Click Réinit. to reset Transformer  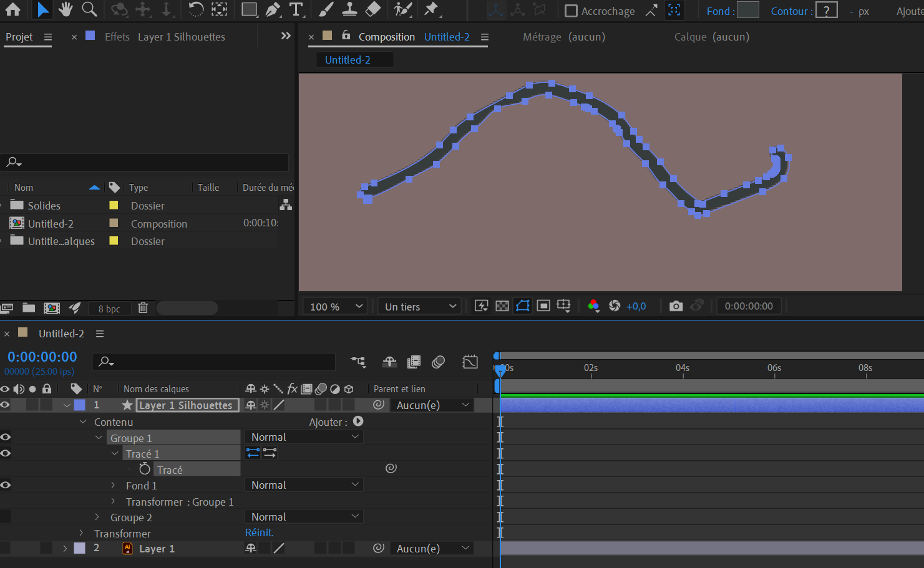[x=259, y=533]
